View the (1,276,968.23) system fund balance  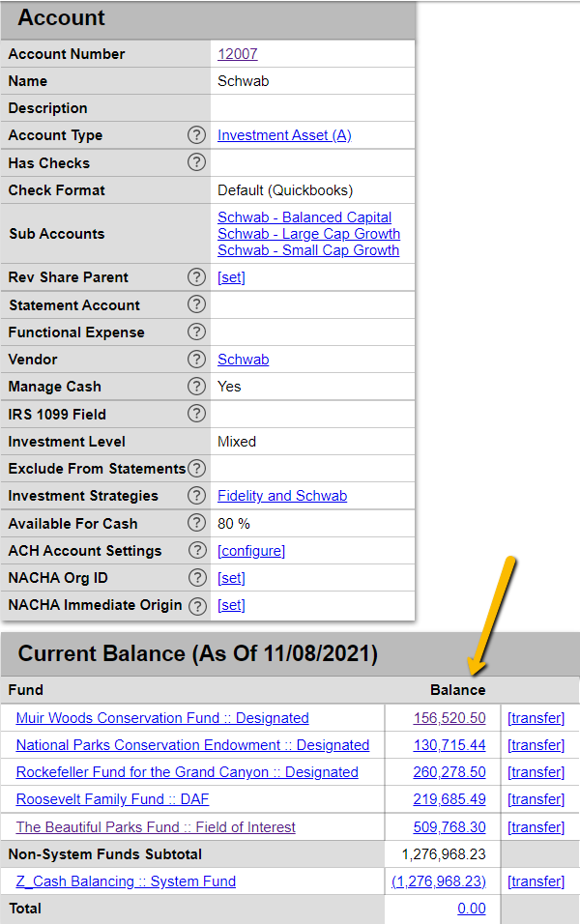439,881
